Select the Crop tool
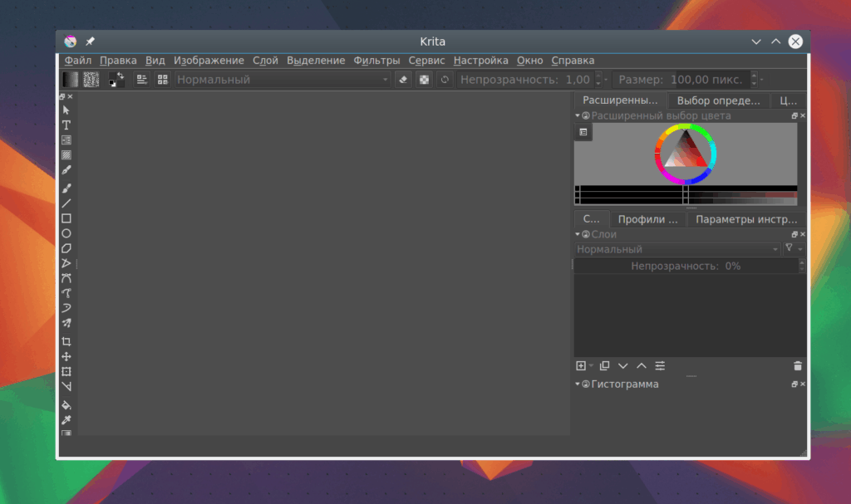Screen dimensions: 851x504 (x=66, y=342)
